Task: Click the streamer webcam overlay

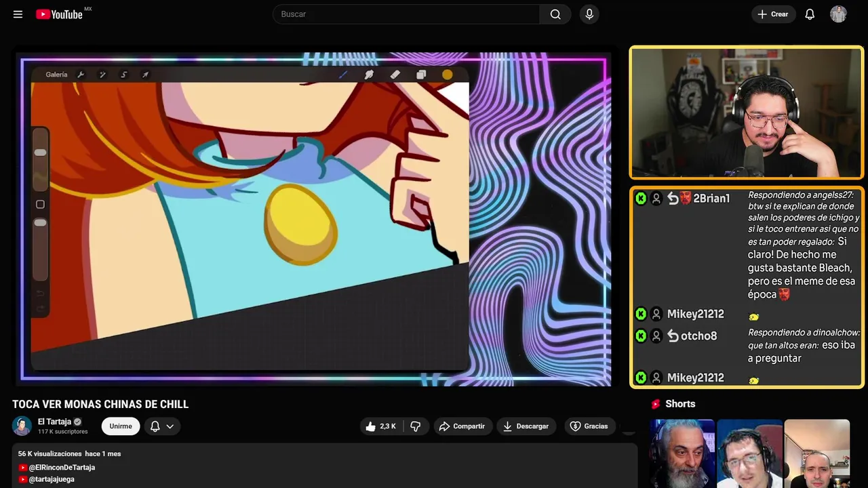Action: click(x=746, y=113)
